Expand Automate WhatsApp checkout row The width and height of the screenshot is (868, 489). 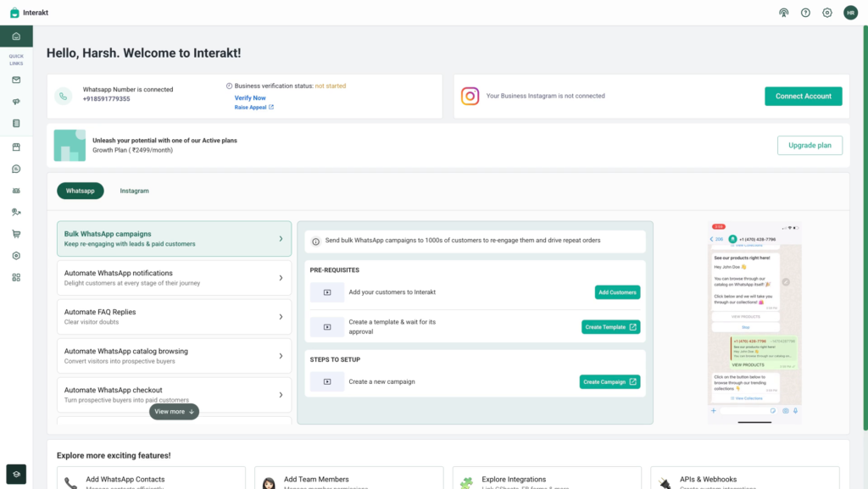pos(174,395)
